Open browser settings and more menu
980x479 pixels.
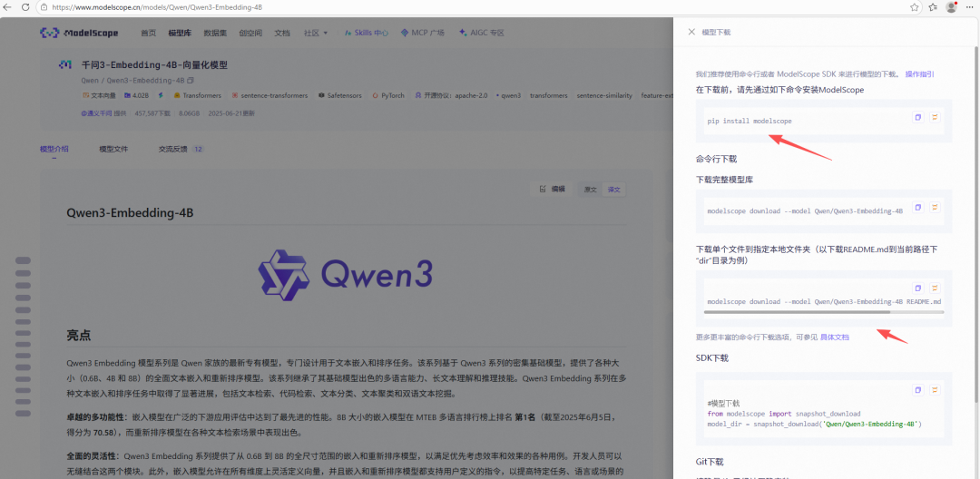(970, 7)
